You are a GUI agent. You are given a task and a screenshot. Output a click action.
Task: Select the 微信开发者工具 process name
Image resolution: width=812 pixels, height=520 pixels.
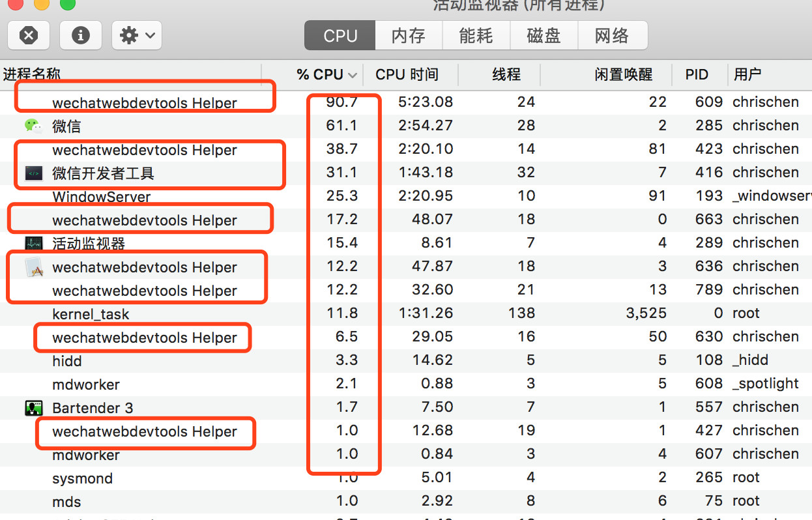103,173
